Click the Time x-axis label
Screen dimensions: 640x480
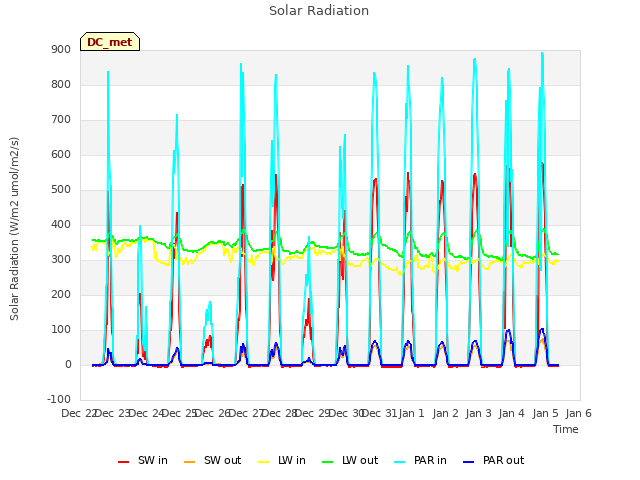(x=566, y=429)
